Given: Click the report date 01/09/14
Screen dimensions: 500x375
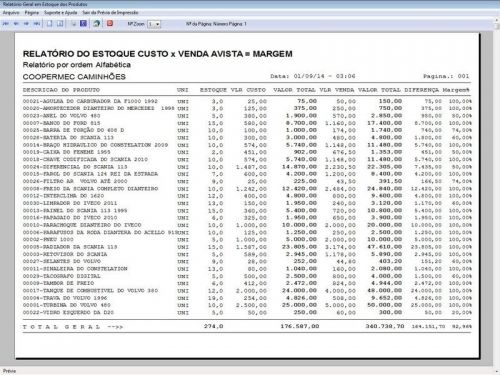Looking at the screenshot, I should (309, 76).
